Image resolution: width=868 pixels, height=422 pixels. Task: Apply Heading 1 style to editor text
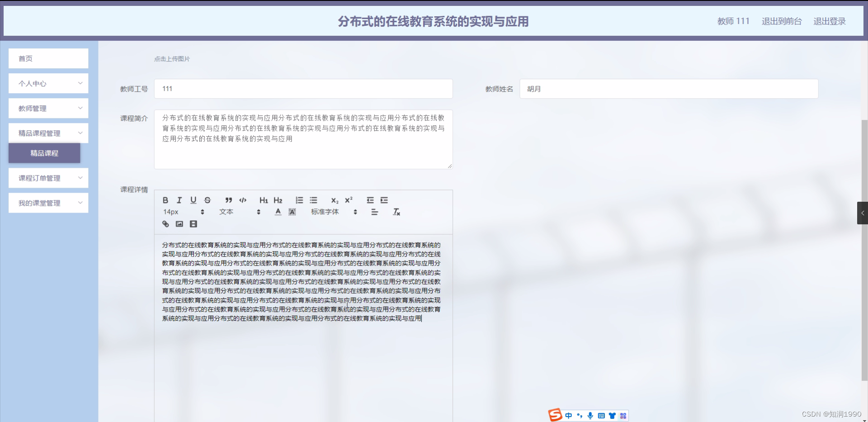(264, 200)
